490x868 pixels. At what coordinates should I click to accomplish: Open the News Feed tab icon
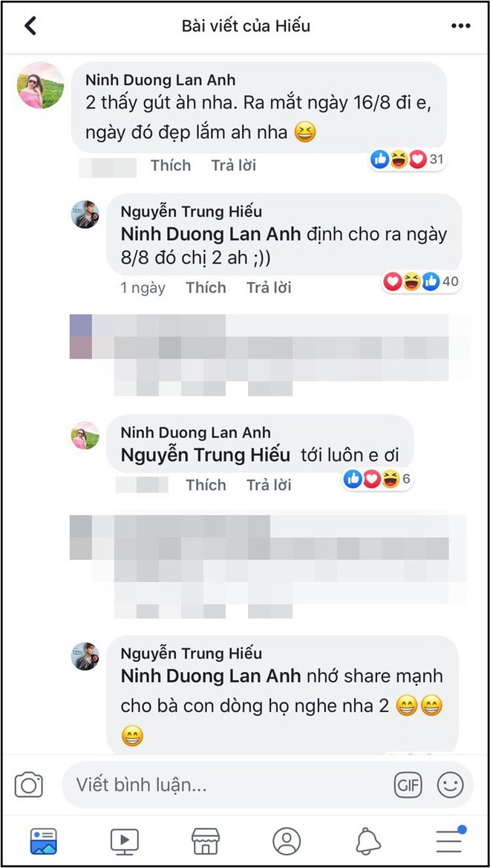coord(43,841)
